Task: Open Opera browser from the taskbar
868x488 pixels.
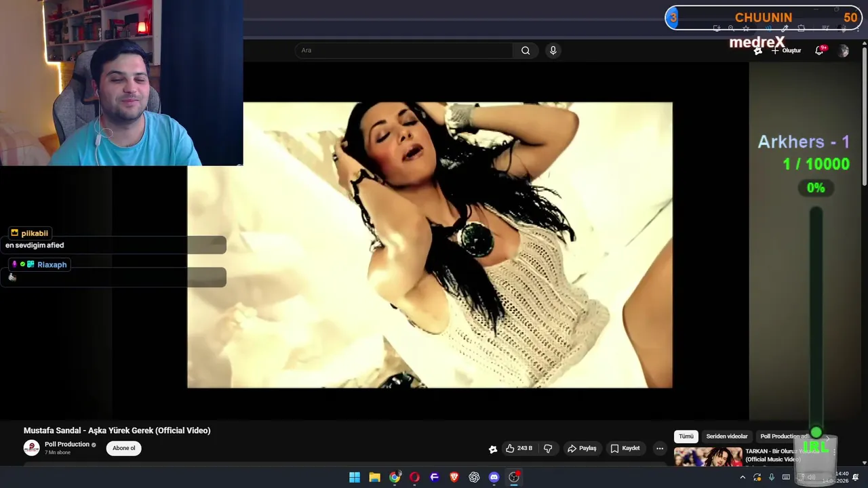Action: tap(414, 477)
